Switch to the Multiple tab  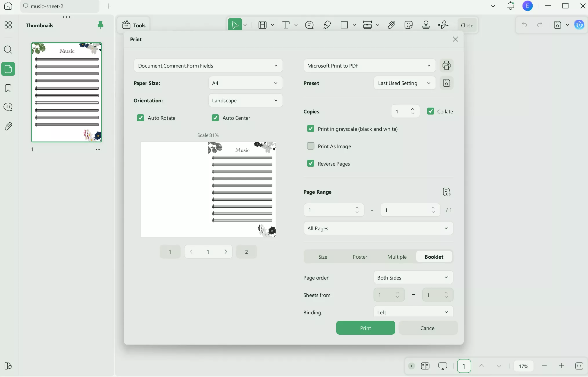(x=397, y=257)
